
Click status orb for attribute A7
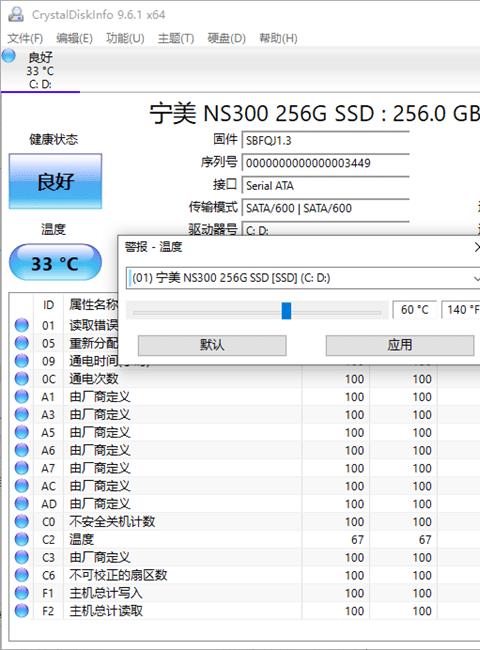[22, 468]
